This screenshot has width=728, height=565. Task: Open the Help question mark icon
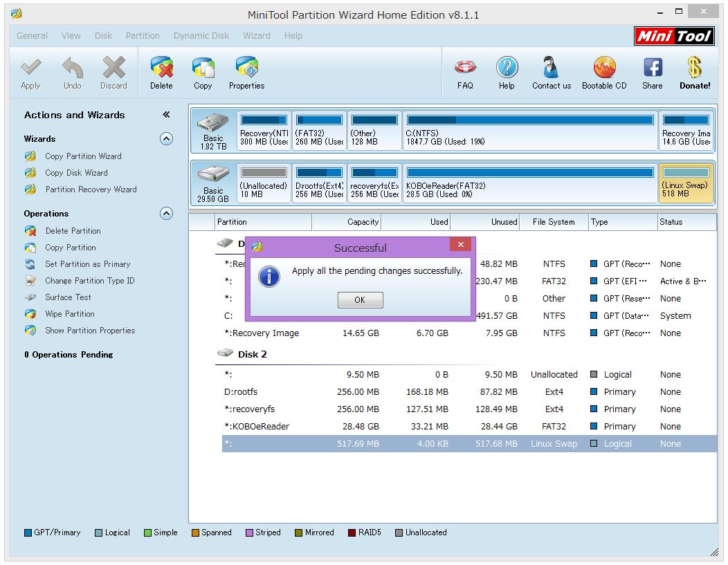coord(507,68)
